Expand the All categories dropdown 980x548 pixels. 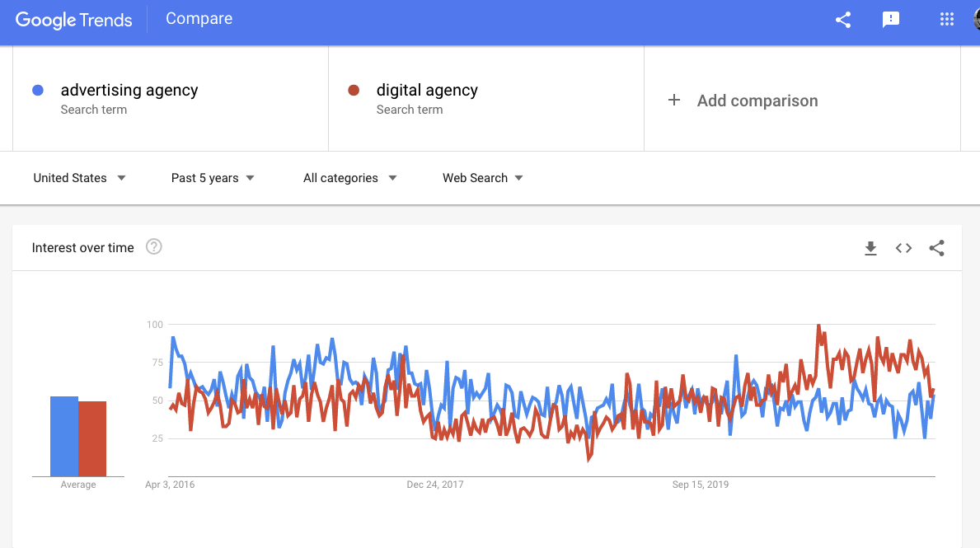point(349,178)
